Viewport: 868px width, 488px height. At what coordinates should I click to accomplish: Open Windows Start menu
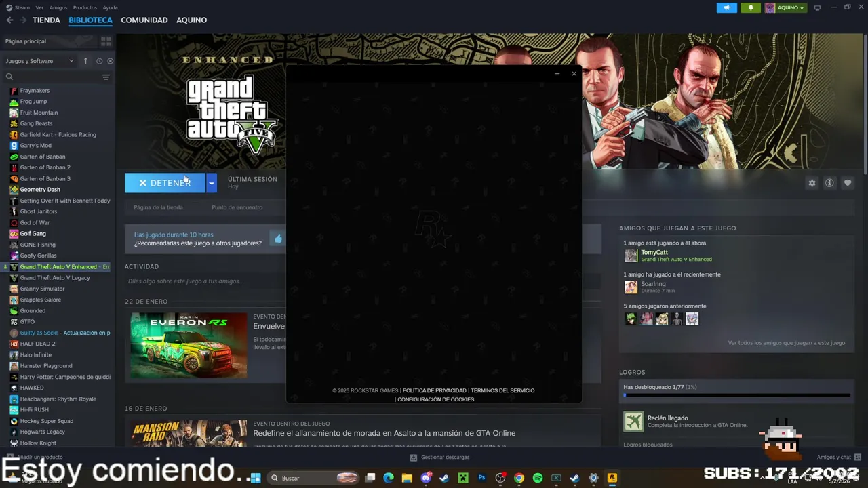(x=255, y=478)
